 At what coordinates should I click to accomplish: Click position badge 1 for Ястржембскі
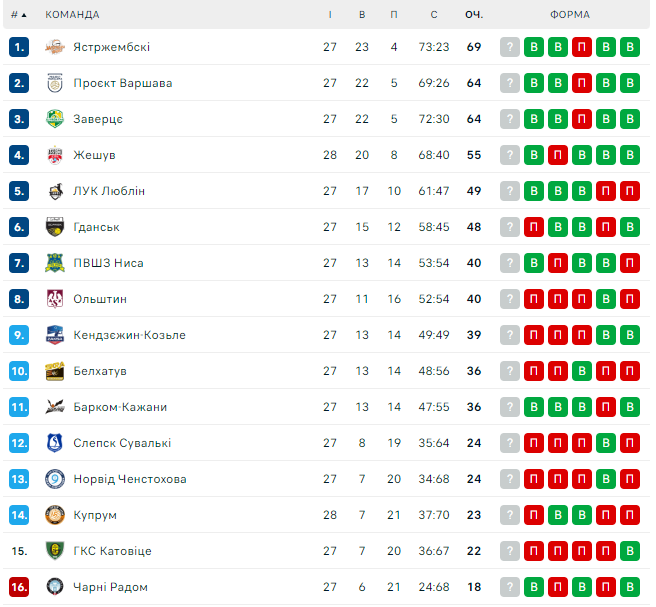click(x=19, y=47)
